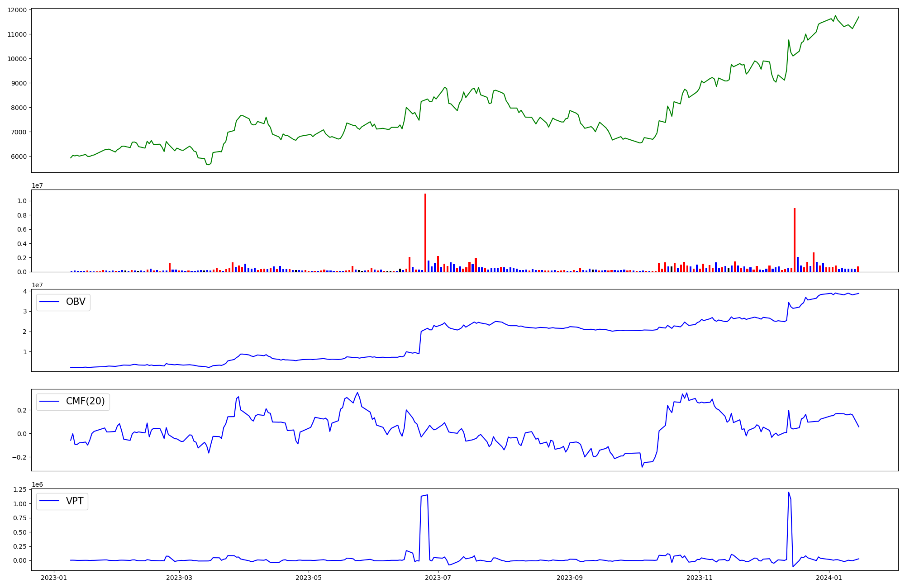Click the 1e7 multiplier above the volume panel
This screenshot has height=588, width=905.
(x=37, y=185)
